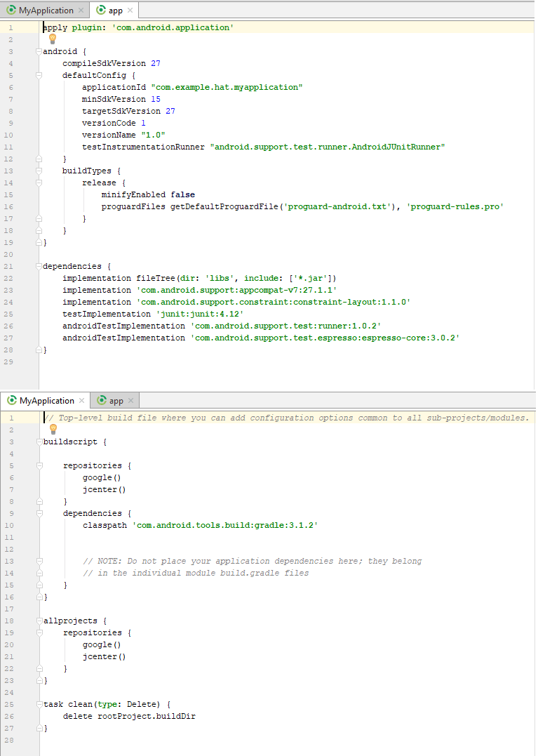Click the versionName "1.0" line
The image size is (538, 756).
click(x=123, y=135)
